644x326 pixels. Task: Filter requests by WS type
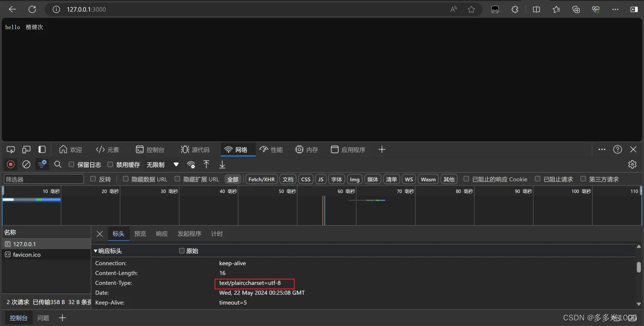click(x=409, y=179)
